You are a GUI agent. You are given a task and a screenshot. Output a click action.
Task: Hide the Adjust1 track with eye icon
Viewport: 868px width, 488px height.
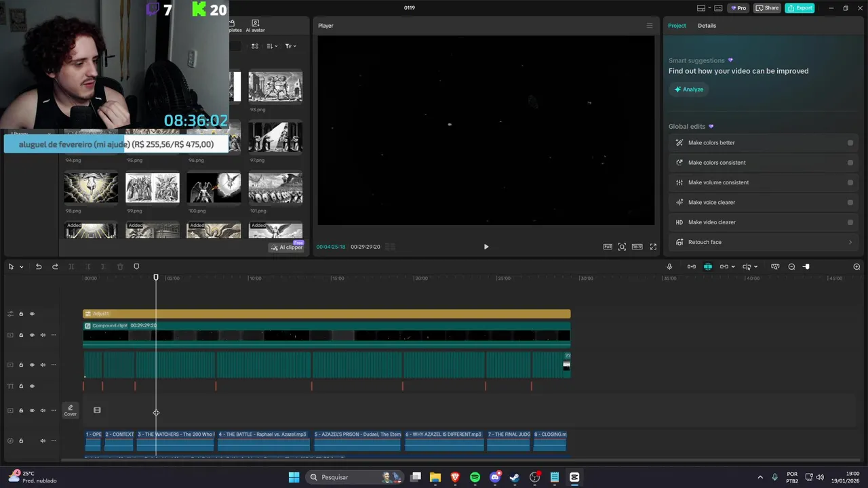tap(32, 314)
